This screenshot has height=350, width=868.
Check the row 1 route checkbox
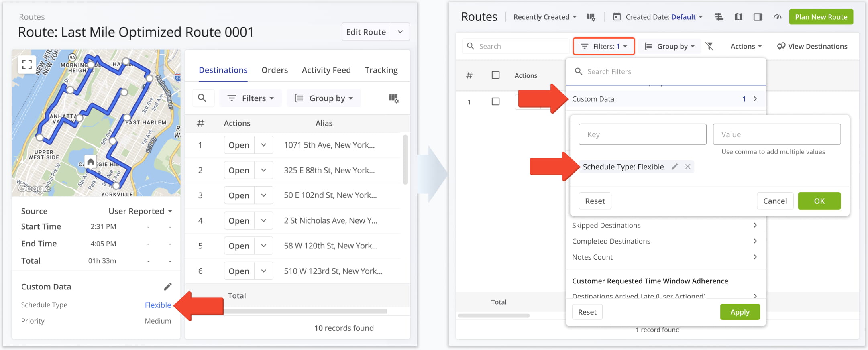pyautogui.click(x=496, y=102)
